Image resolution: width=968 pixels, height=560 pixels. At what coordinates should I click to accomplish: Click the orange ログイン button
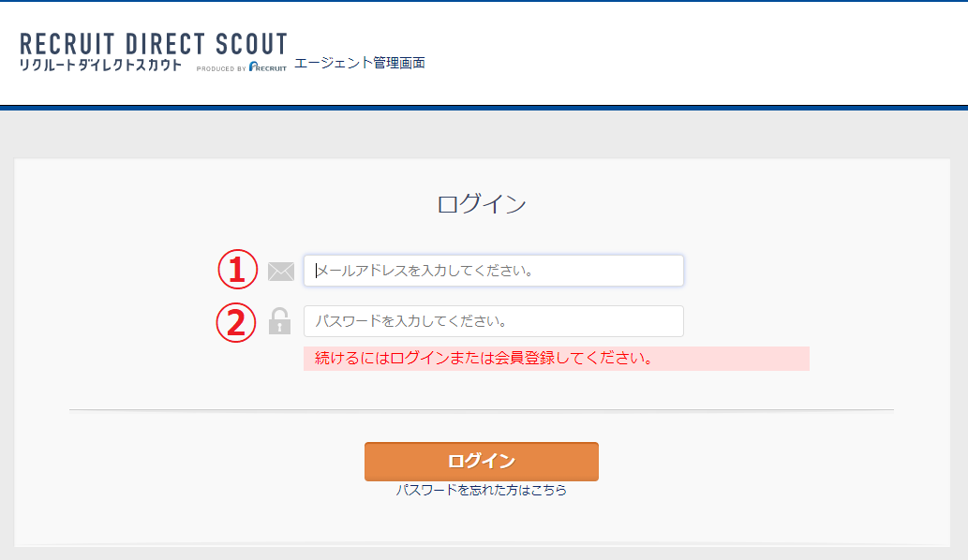482,462
